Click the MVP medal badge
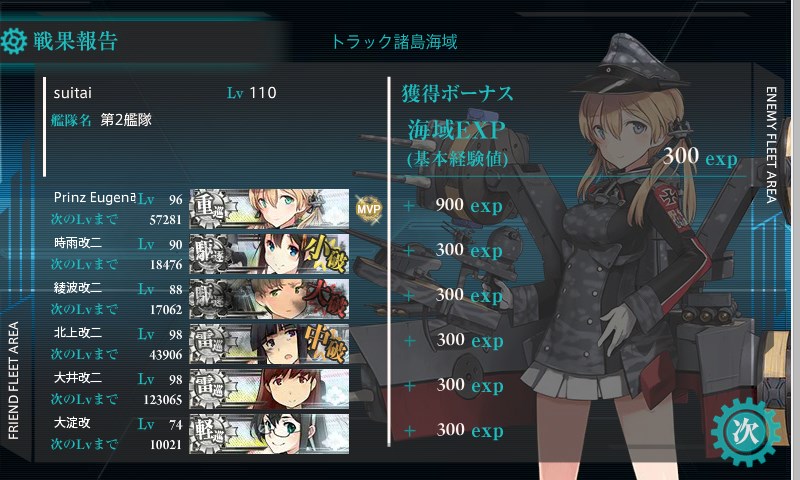 click(368, 209)
